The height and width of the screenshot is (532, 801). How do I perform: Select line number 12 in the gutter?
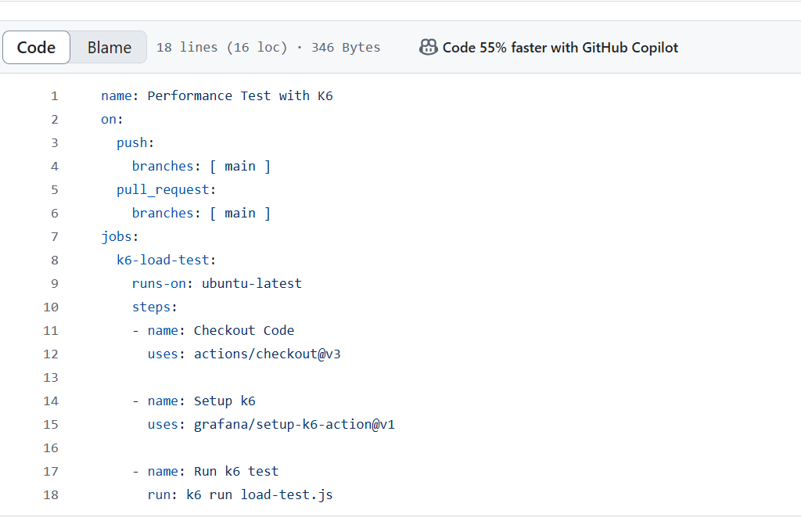[x=51, y=354]
